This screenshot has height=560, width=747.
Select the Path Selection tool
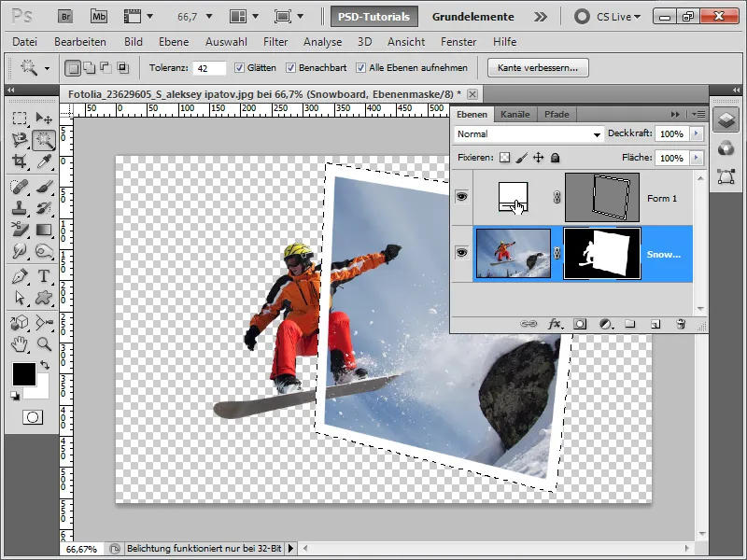20,298
